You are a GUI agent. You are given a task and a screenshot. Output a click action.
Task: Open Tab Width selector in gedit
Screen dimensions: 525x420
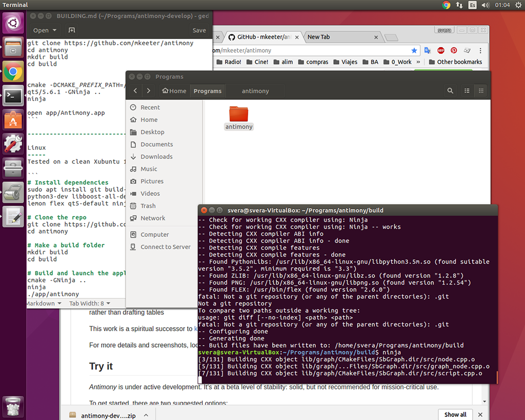click(x=90, y=304)
